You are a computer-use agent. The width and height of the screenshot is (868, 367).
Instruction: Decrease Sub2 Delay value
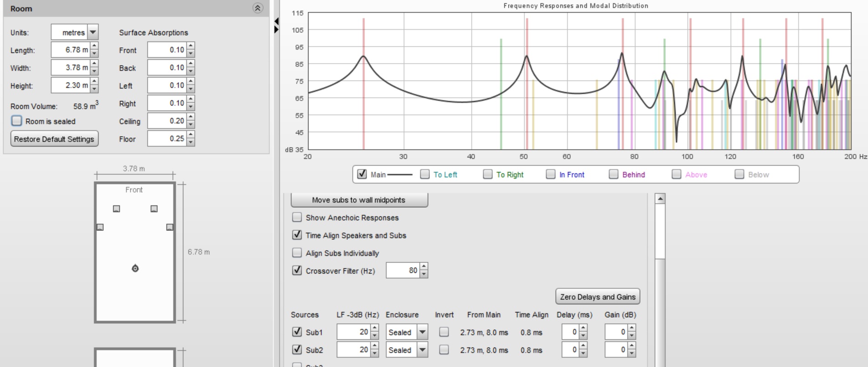click(x=583, y=353)
